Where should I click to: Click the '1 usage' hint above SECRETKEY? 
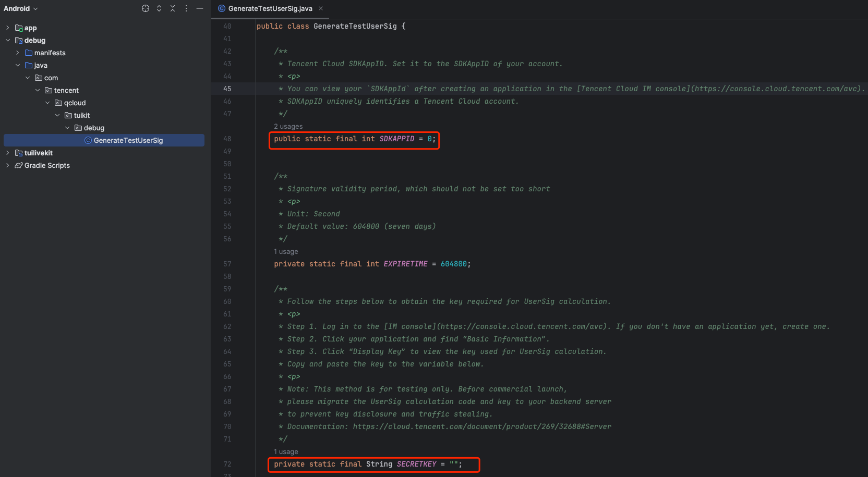click(286, 451)
